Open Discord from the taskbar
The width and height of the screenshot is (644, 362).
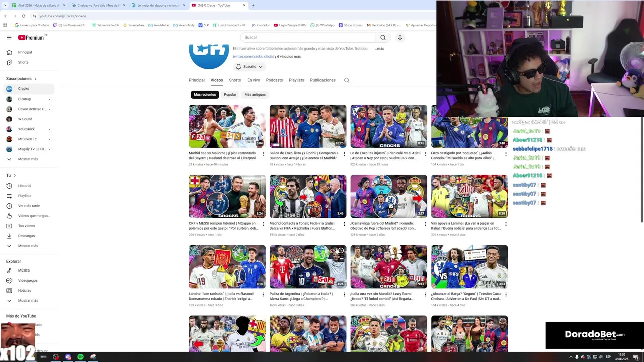pos(68,357)
